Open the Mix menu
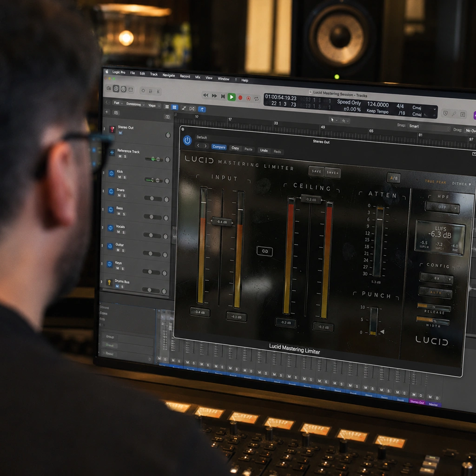The width and height of the screenshot is (476, 476). click(198, 77)
